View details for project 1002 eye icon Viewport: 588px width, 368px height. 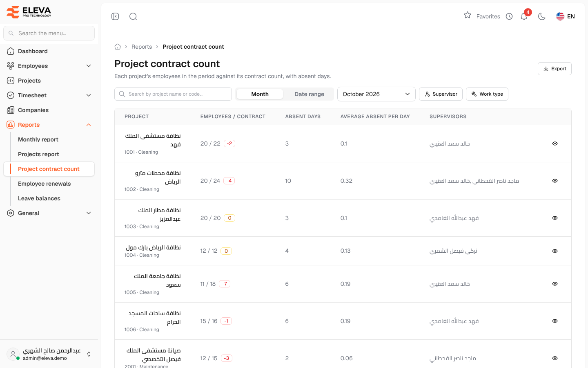(555, 181)
